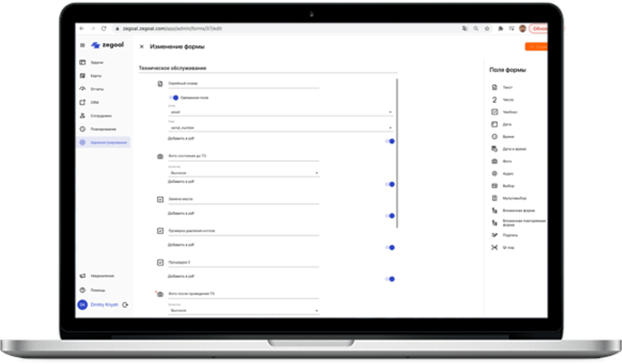Image resolution: width=622 pixels, height=364 pixels.
Task: Open the CRM section icon
Action: point(82,102)
